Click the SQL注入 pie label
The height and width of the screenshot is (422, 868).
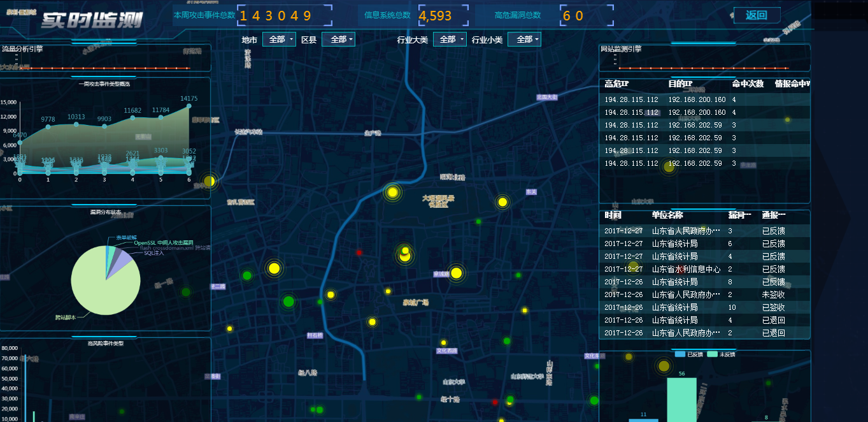[x=154, y=253]
